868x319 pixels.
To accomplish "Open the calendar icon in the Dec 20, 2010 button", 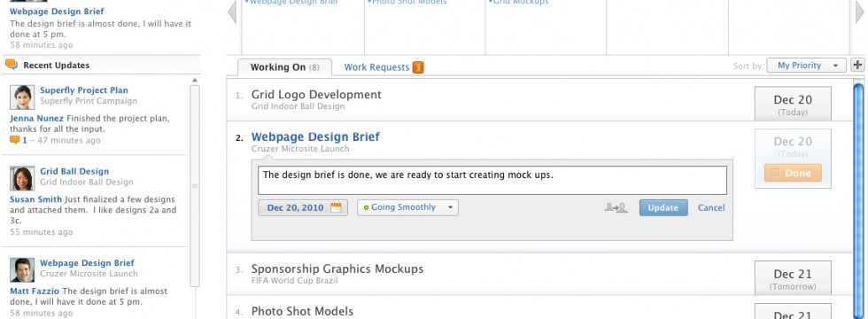I will click(336, 207).
